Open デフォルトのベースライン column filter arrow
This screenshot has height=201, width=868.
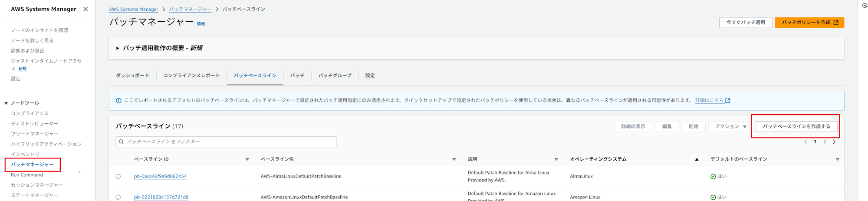click(x=837, y=159)
